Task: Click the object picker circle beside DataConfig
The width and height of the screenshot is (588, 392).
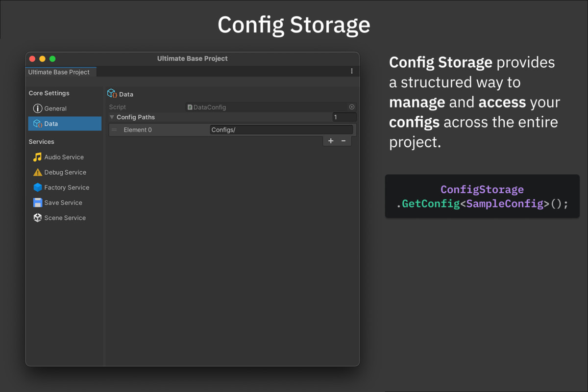Action: coord(352,107)
